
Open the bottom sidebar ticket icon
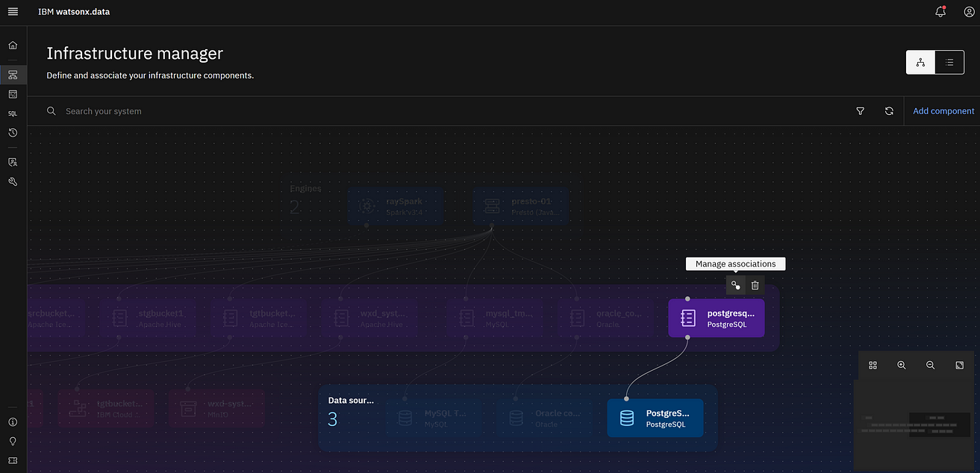click(x=13, y=460)
